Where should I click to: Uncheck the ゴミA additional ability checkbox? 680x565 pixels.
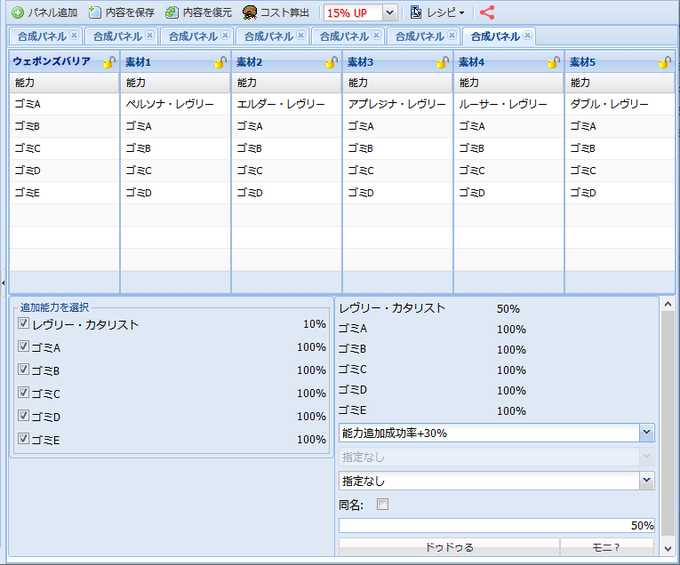tap(23, 346)
